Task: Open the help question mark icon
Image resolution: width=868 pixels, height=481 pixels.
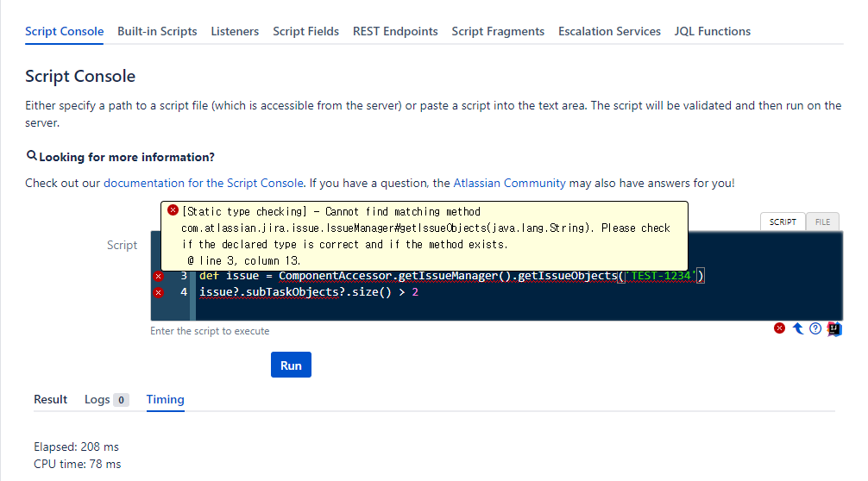Action: [x=815, y=328]
